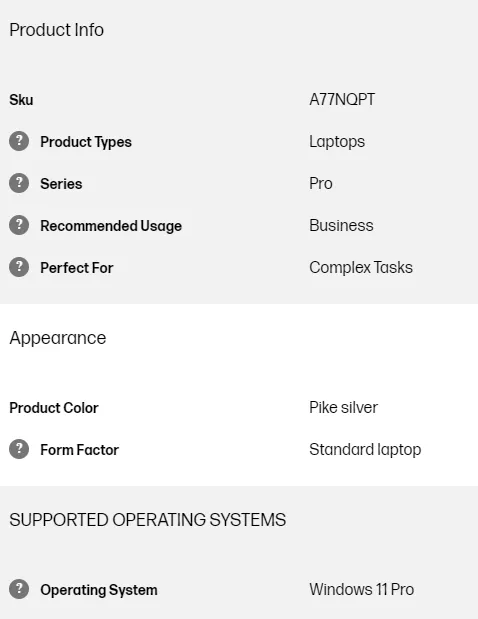The width and height of the screenshot is (478, 619).
Task: Click the Sku label text
Action: pyautogui.click(x=21, y=100)
